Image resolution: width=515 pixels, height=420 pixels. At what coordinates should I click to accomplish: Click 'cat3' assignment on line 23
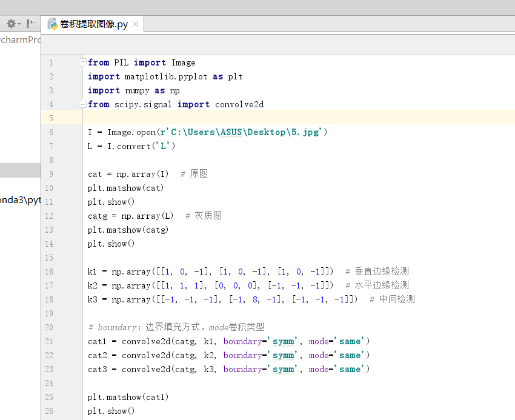(x=97, y=369)
